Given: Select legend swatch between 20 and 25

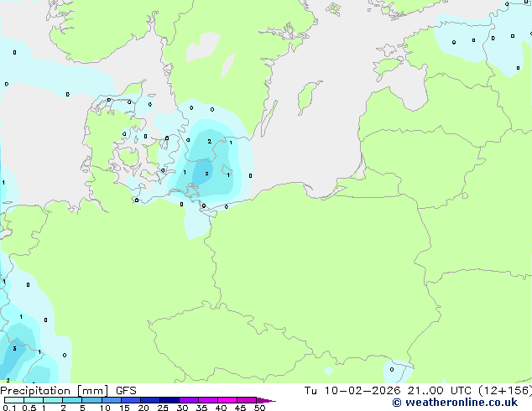Looking at the screenshot, I should 150,400.
